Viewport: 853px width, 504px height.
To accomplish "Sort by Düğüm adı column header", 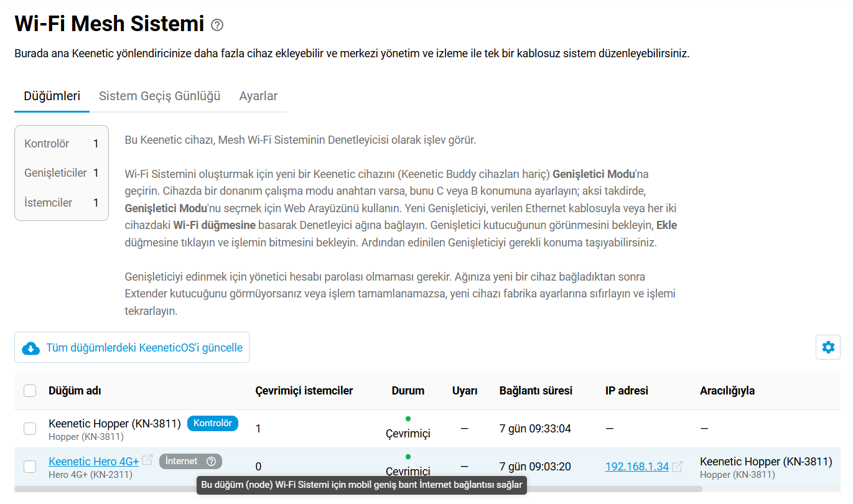I will pyautogui.click(x=75, y=391).
